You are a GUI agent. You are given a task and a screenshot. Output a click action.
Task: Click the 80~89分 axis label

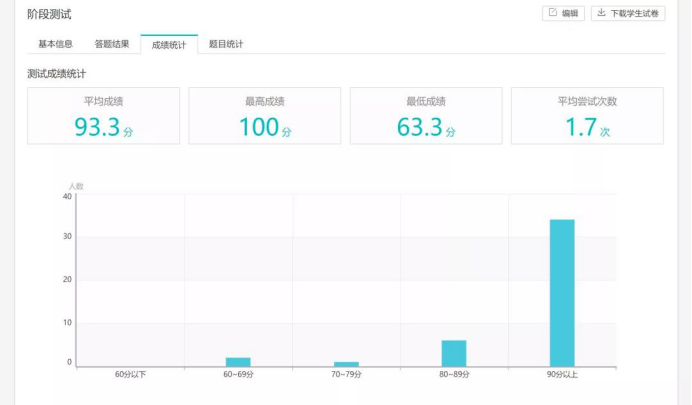click(454, 374)
